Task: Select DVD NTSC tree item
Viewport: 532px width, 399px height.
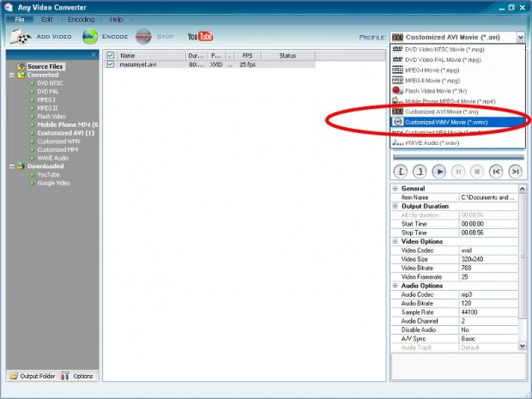Action: tap(51, 83)
